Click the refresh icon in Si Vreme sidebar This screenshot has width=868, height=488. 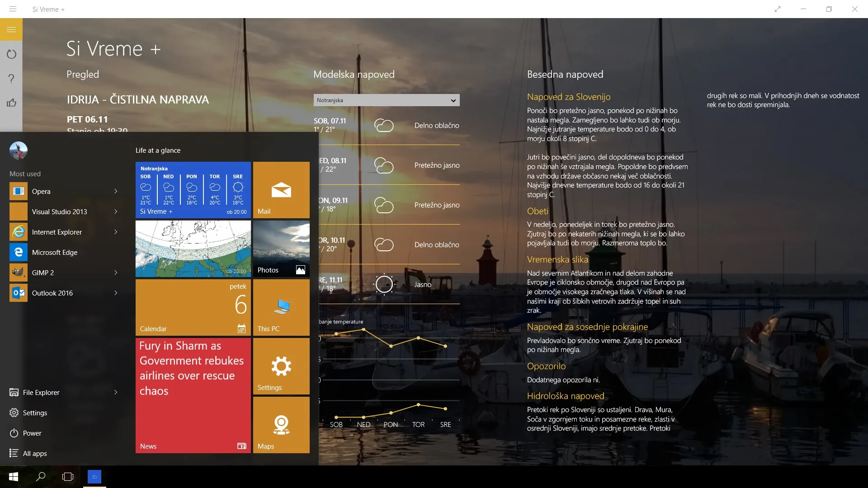pyautogui.click(x=11, y=54)
